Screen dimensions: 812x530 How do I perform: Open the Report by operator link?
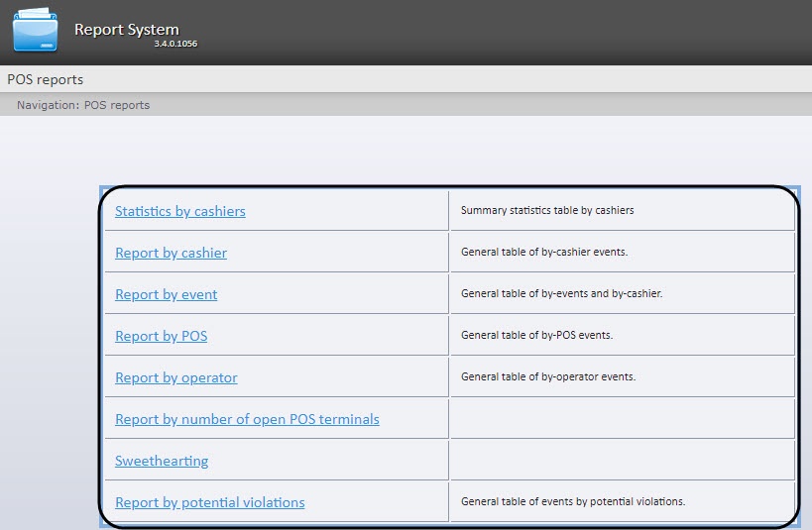(x=175, y=377)
